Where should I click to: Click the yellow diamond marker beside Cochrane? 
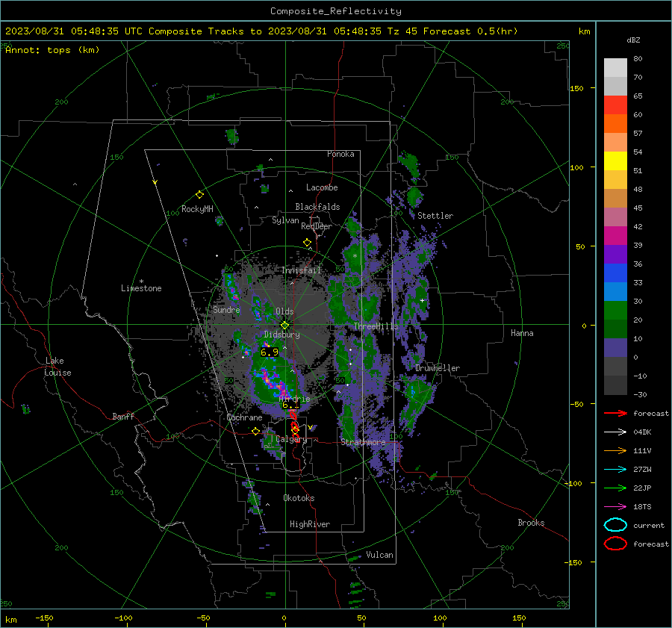(x=256, y=432)
